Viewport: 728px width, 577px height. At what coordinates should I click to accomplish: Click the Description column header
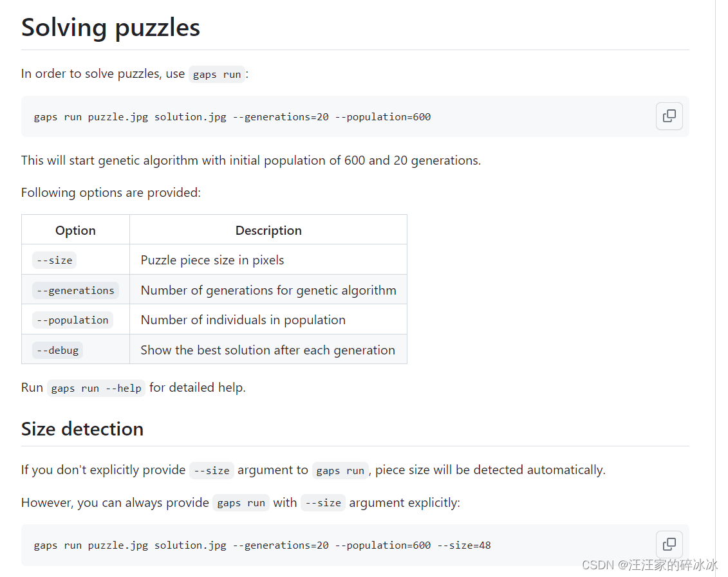tap(268, 230)
